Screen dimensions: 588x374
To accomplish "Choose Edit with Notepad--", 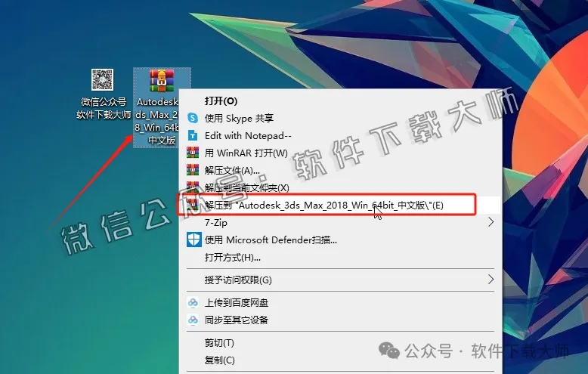I will click(x=248, y=135).
